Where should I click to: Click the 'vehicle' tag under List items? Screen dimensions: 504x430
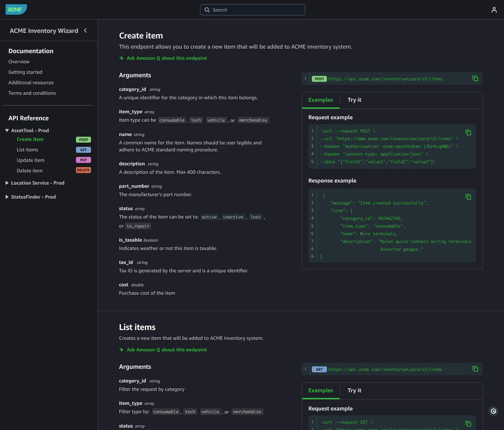click(x=210, y=412)
